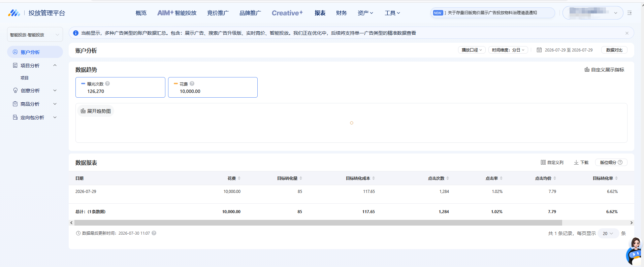Toggle the 花费 metric card
The image size is (644, 267).
(x=213, y=87)
